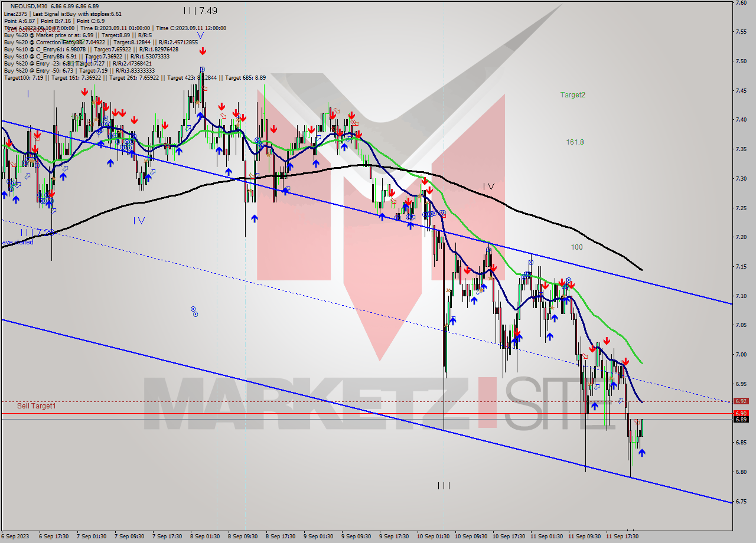
Task: Click the '10 Sep 17:30' time label
Action: click(507, 537)
